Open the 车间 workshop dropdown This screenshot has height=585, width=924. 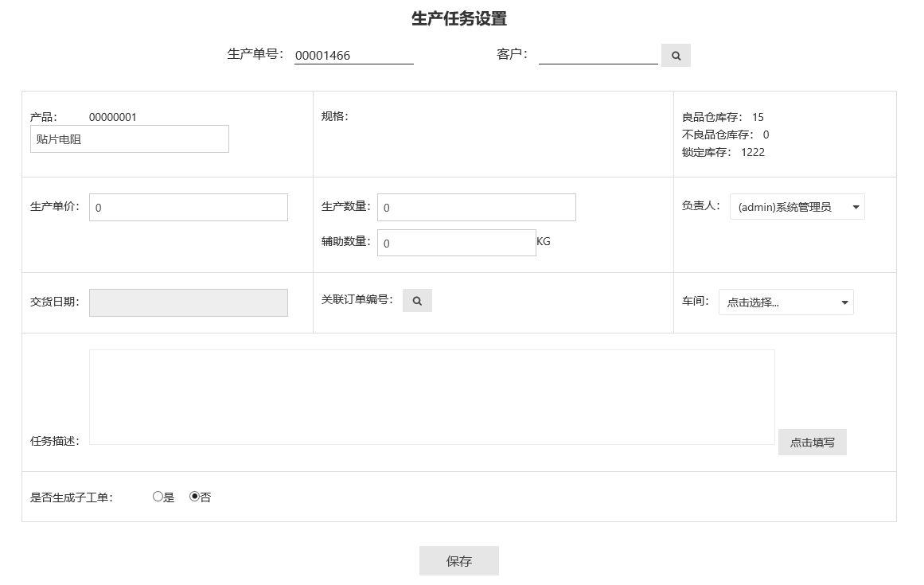(786, 302)
